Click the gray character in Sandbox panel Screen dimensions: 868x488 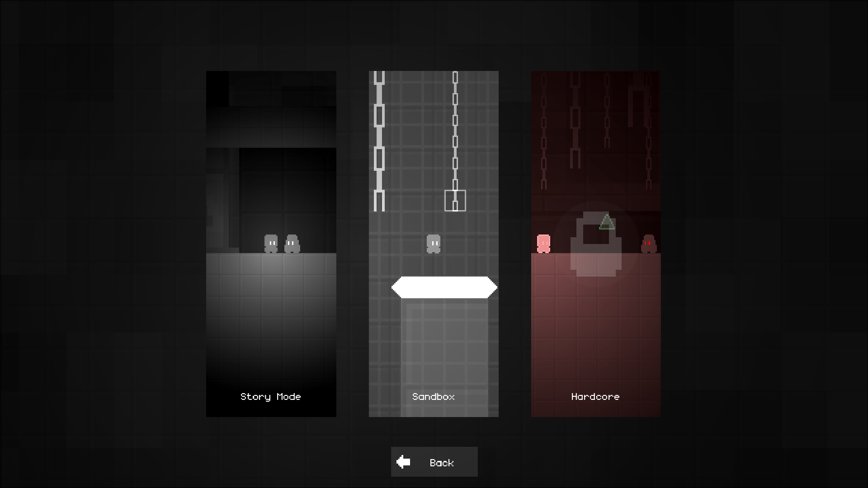point(433,244)
